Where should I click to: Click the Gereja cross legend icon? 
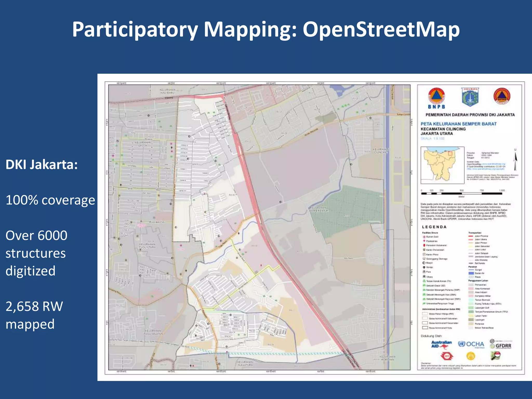[424, 267]
